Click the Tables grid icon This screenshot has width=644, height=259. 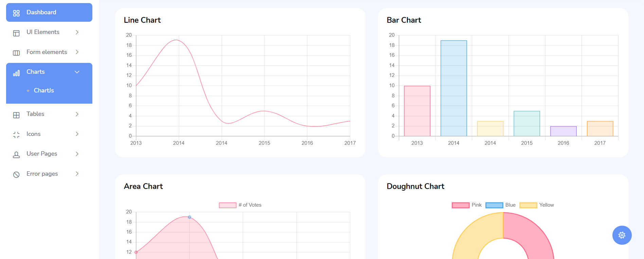[x=16, y=115]
